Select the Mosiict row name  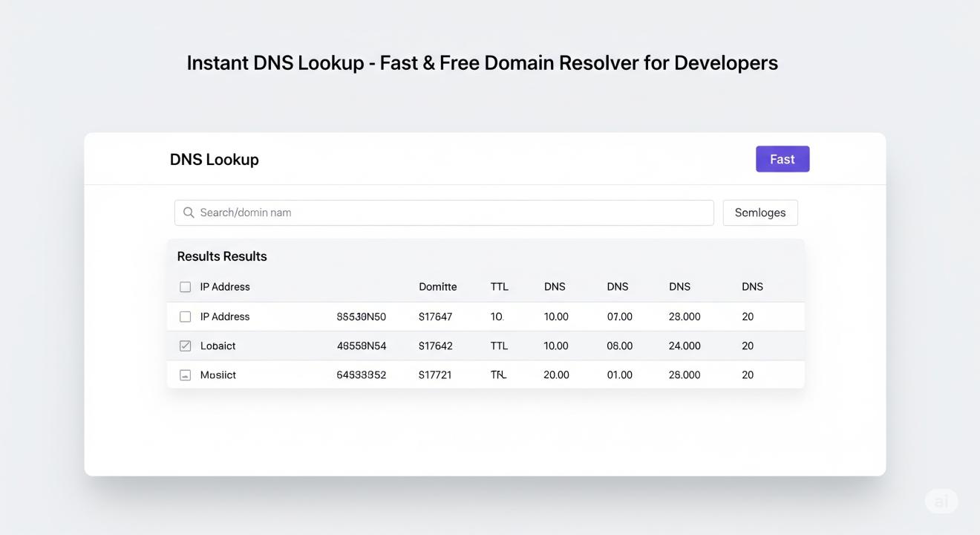point(218,375)
